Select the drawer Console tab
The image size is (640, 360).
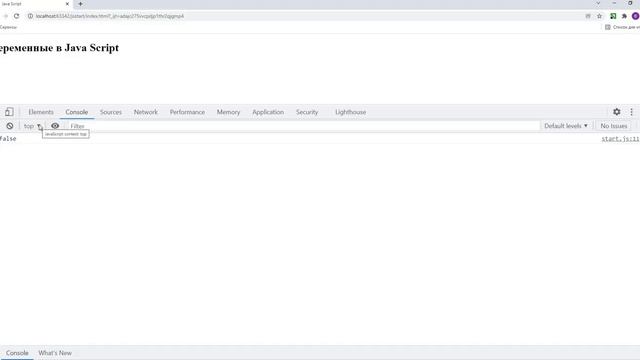click(17, 353)
